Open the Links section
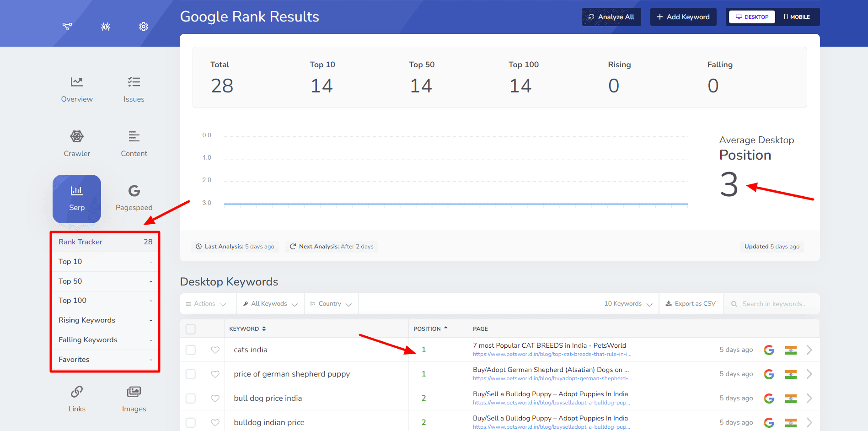Screen dimensions: 868x431 (77, 399)
